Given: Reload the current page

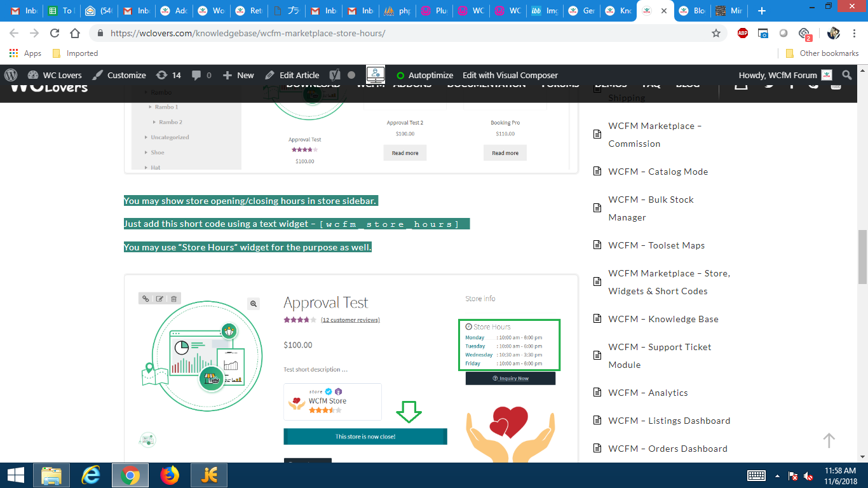Looking at the screenshot, I should pyautogui.click(x=55, y=33).
